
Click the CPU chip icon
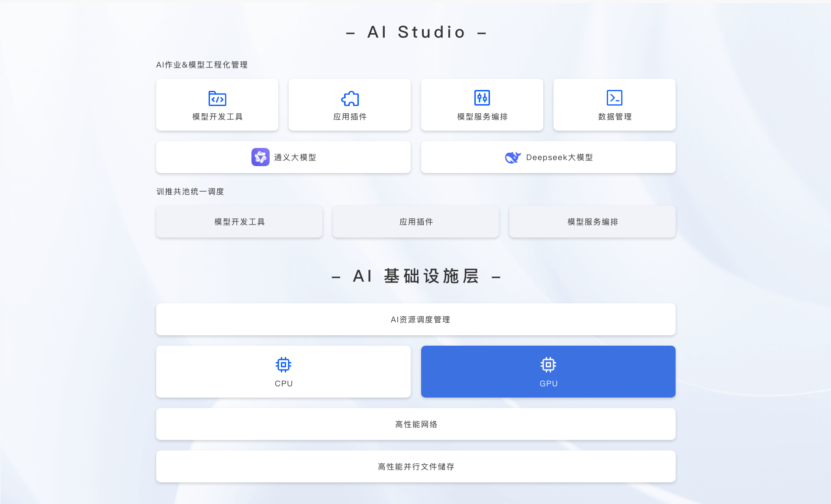pos(283,365)
